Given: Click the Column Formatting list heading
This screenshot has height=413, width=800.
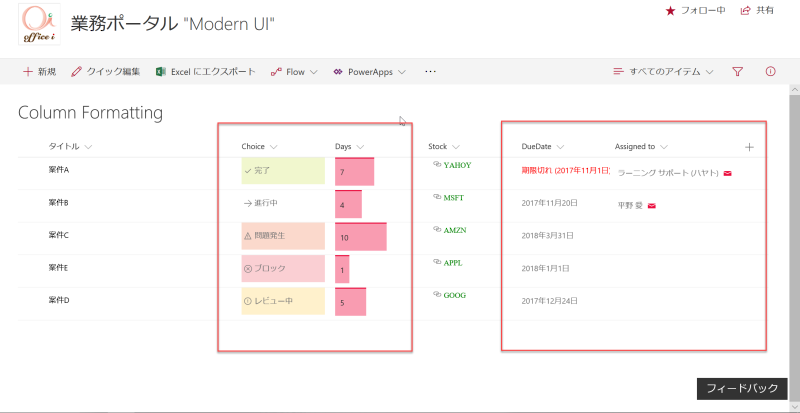Looking at the screenshot, I should click(90, 113).
